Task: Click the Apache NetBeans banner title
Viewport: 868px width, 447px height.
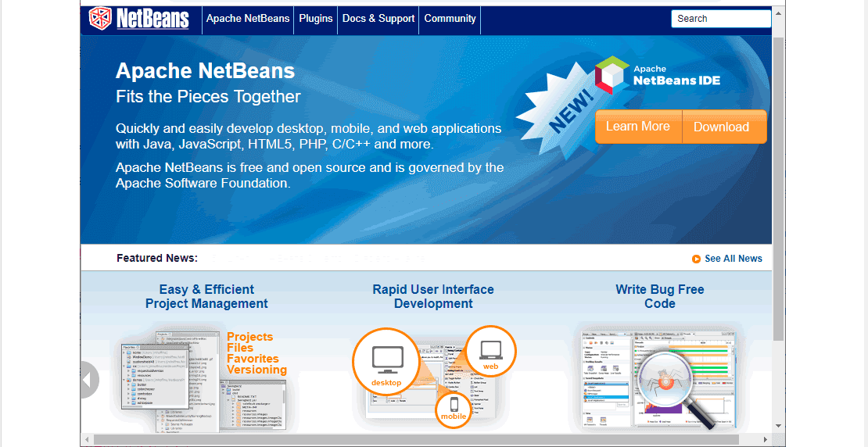Action: 205,71
